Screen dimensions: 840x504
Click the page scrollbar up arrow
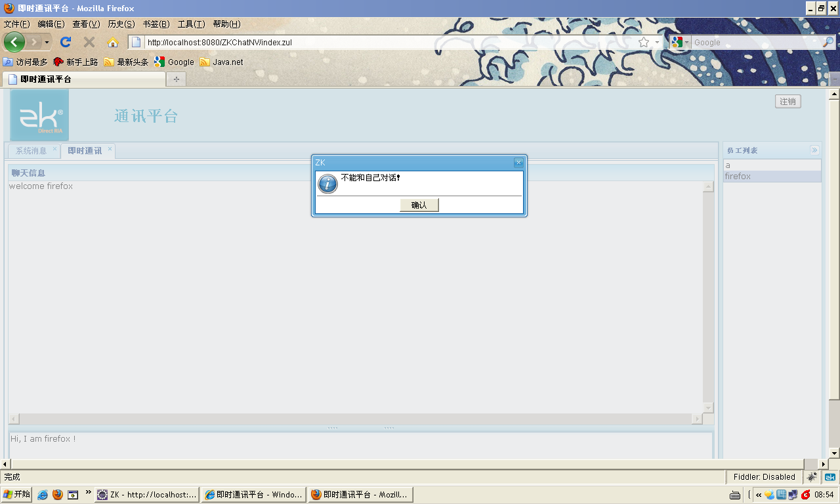click(x=834, y=94)
